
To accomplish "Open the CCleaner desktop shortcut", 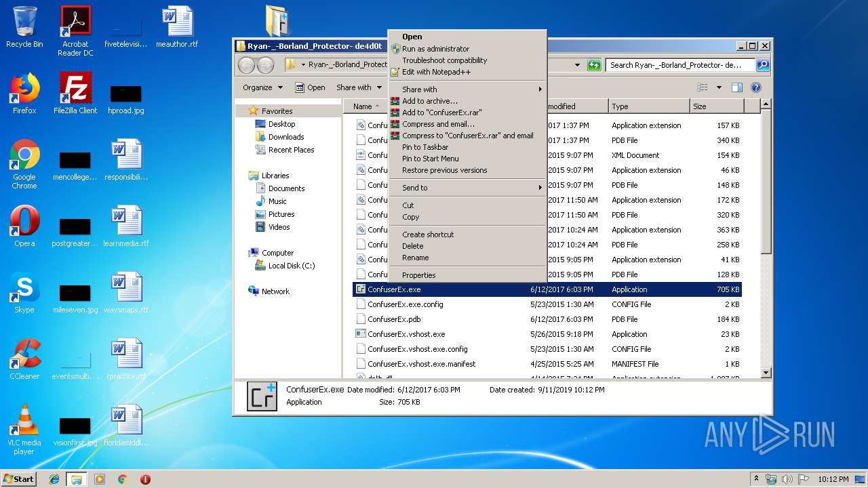I will point(24,359).
